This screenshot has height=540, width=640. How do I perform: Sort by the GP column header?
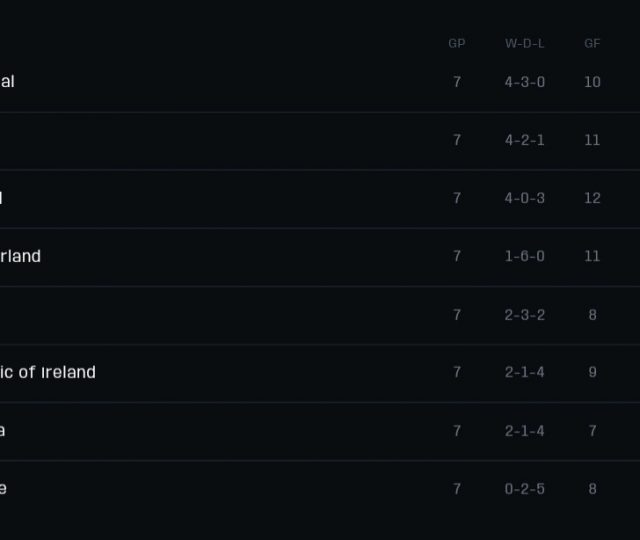coord(457,44)
